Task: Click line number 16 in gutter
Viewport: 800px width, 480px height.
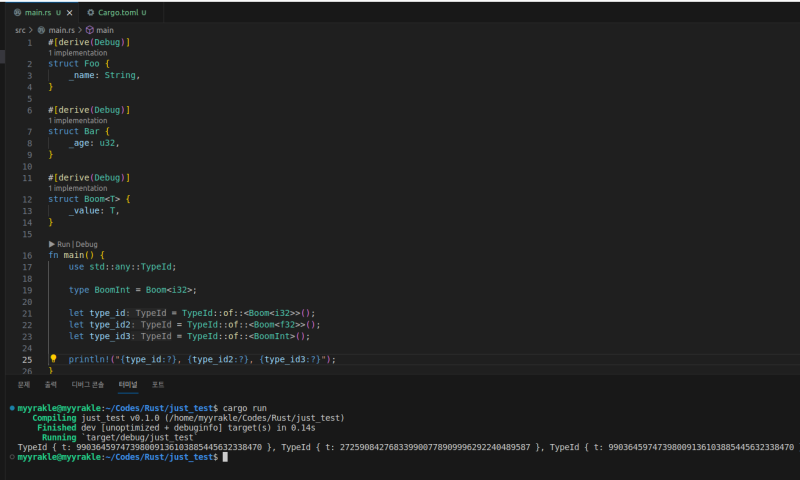Action: pos(28,256)
